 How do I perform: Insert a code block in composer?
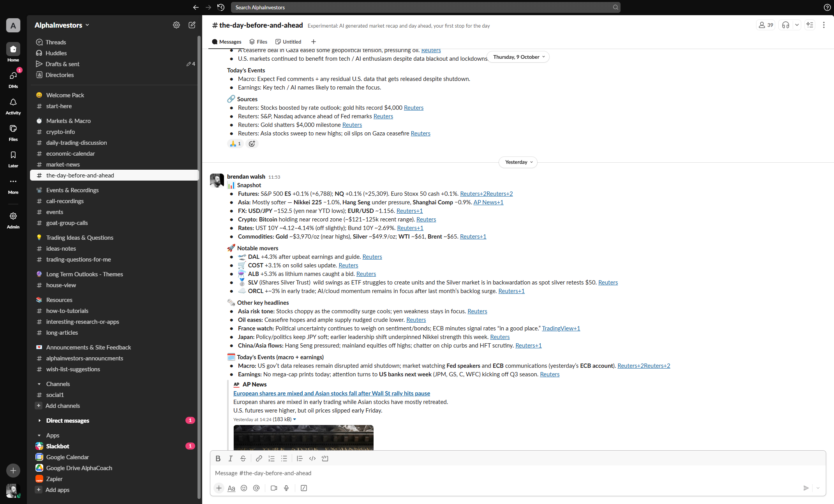coord(325,458)
